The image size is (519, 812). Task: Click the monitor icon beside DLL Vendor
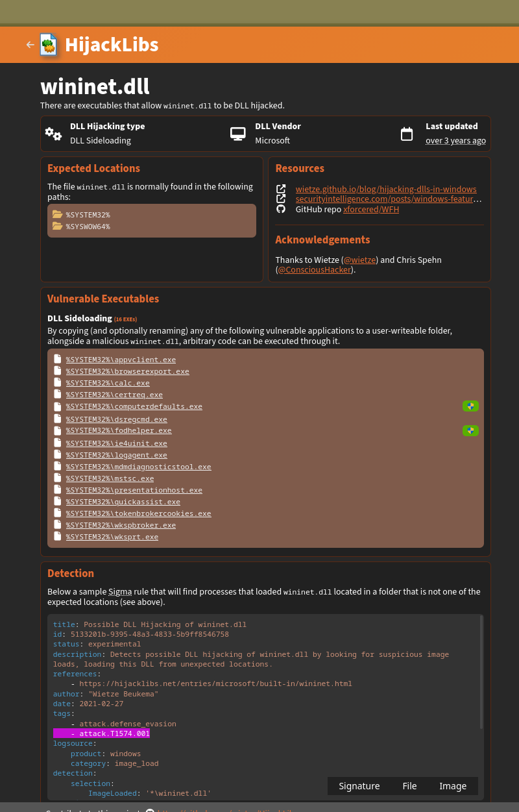click(x=238, y=134)
